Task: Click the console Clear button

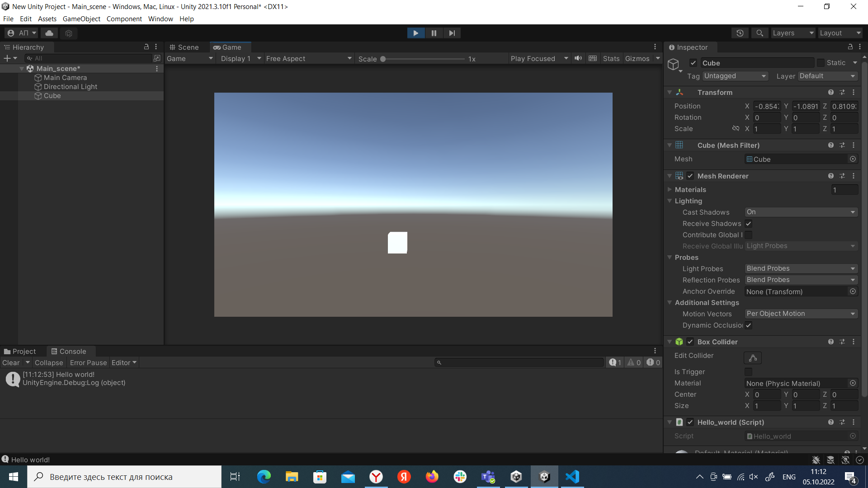Action: [11, 363]
